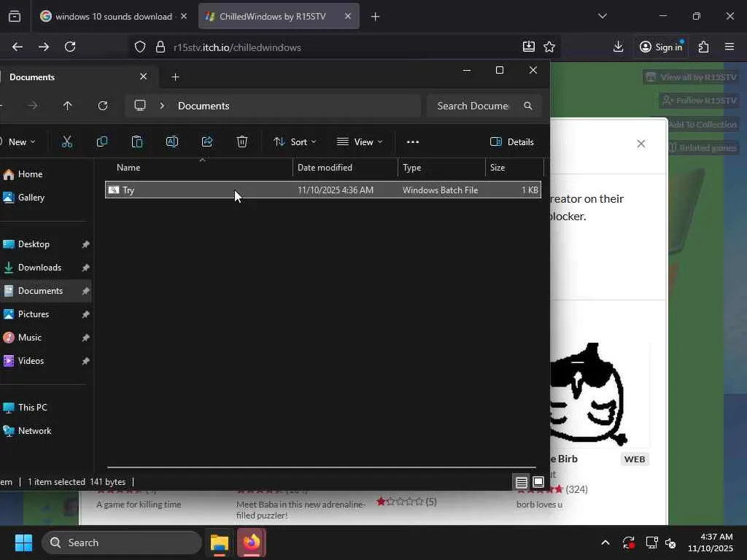Click the Firefox shield tracking protection icon

(139, 47)
